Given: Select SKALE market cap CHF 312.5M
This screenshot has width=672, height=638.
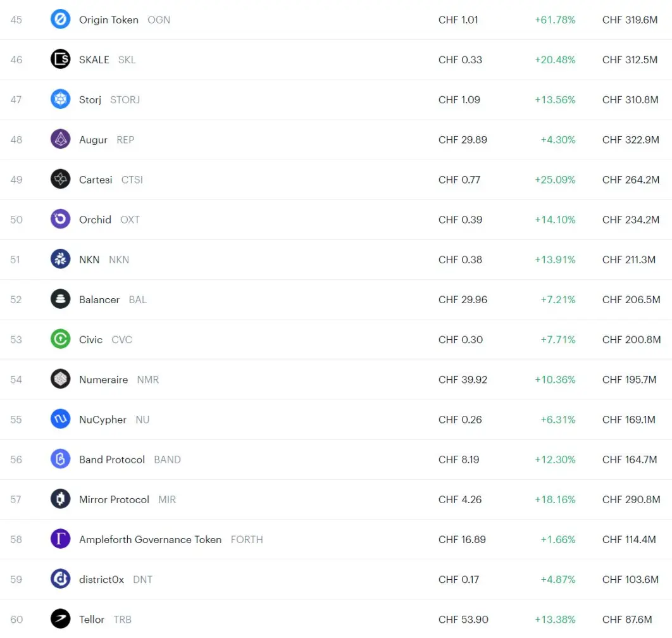Looking at the screenshot, I should click(630, 59).
